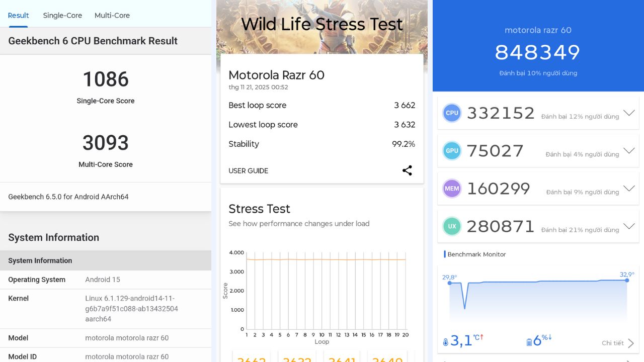Open Chi tiết benchmark monitor details
644x362 pixels.
pyautogui.click(x=617, y=343)
